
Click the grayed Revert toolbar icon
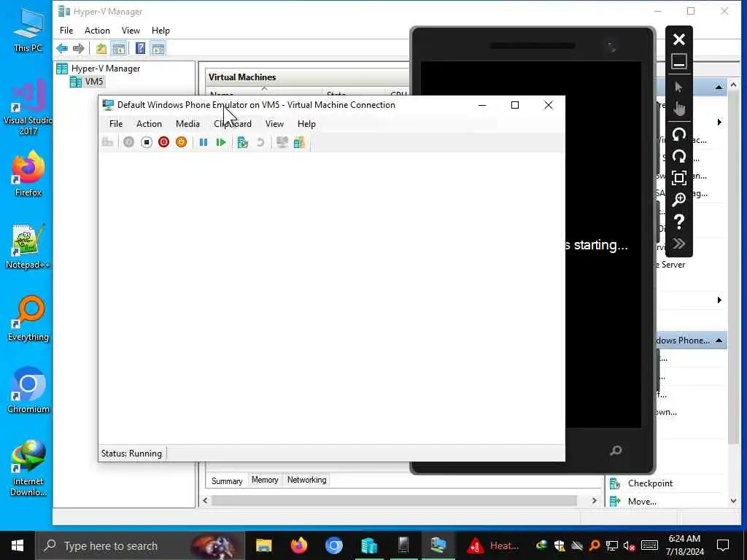pos(260,142)
